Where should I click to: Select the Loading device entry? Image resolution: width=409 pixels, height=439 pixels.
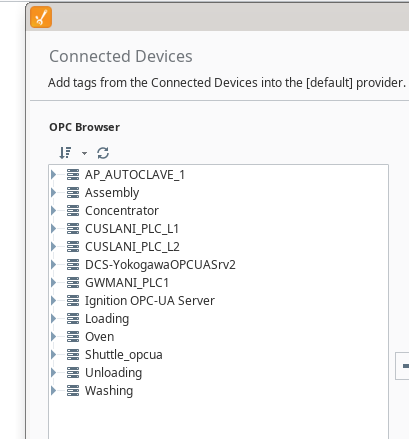pyautogui.click(x=107, y=319)
